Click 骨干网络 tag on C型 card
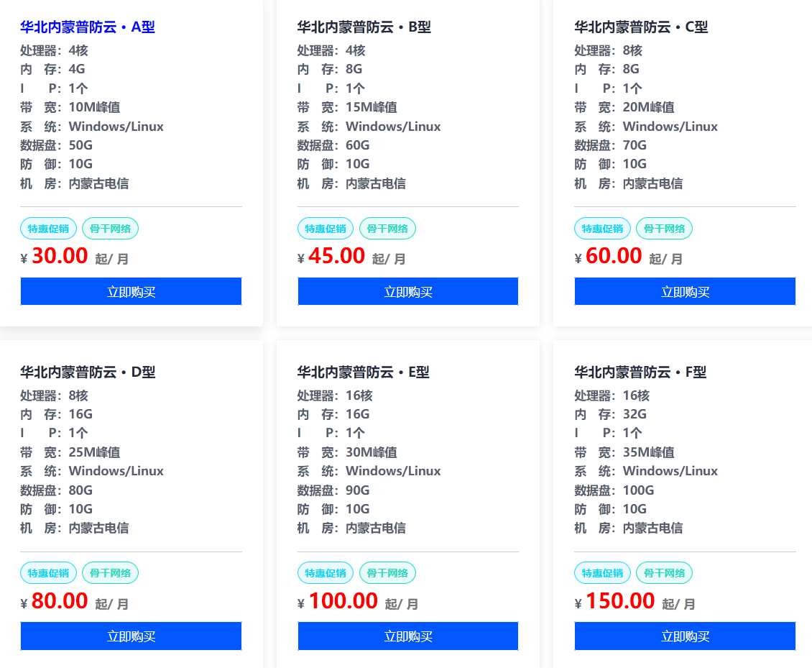Screen dimensions: 812x668 coord(665,229)
